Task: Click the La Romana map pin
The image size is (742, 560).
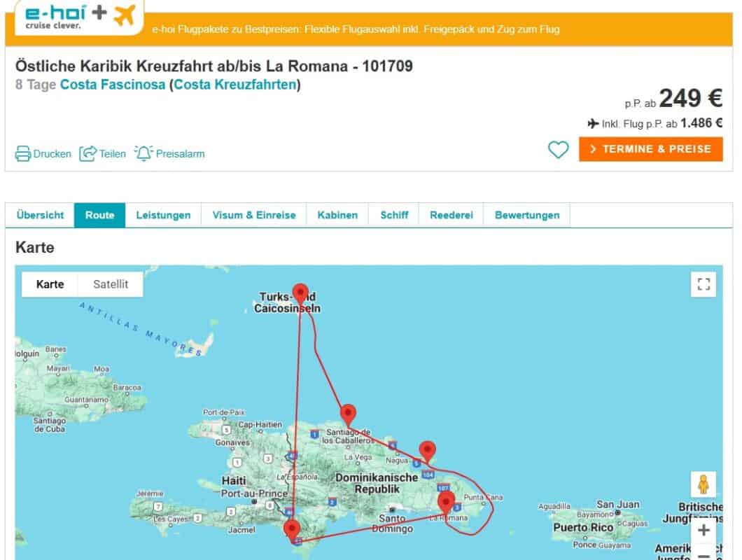Action: pos(446,503)
